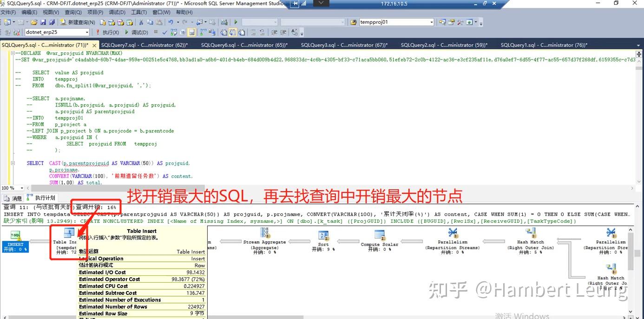The image size is (644, 319).
Task: Click the Save icon in toolbar
Action: (x=43, y=22)
